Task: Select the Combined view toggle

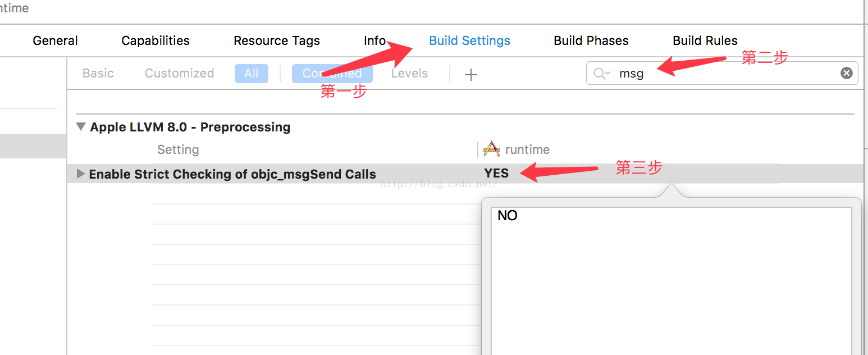Action: click(x=332, y=74)
